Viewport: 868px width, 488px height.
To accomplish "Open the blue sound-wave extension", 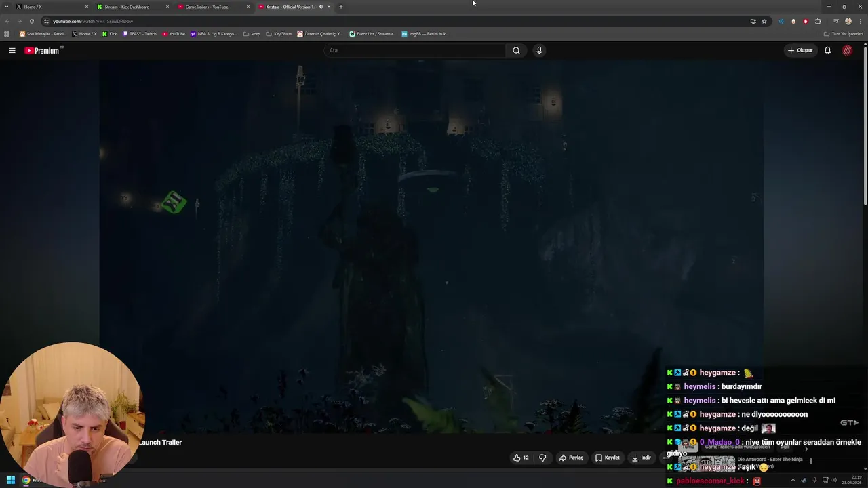I will pos(781,21).
